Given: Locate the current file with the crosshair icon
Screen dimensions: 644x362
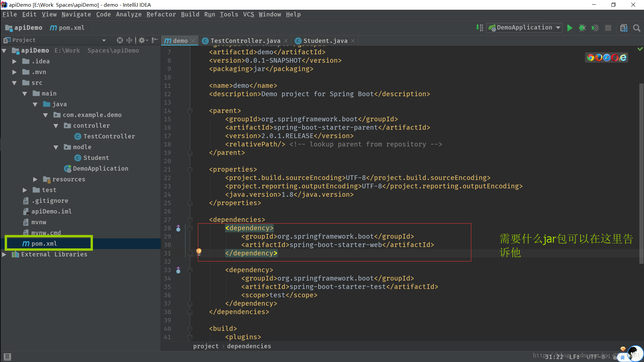Looking at the screenshot, I should pos(120,40).
